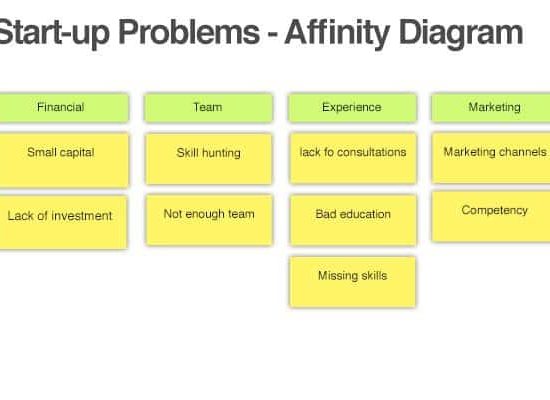Select the Skill hunting note
550x400 pixels.
[x=209, y=159]
